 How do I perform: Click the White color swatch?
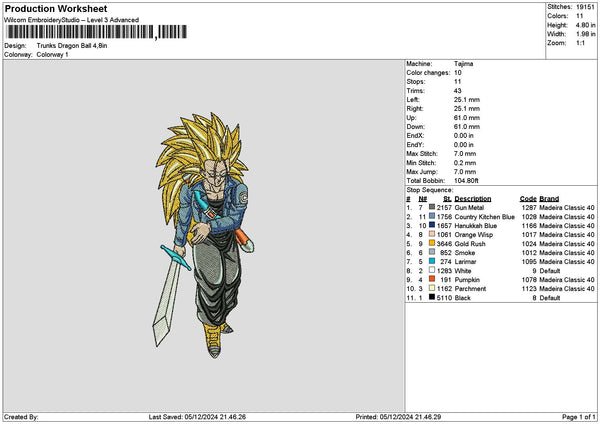(432, 270)
